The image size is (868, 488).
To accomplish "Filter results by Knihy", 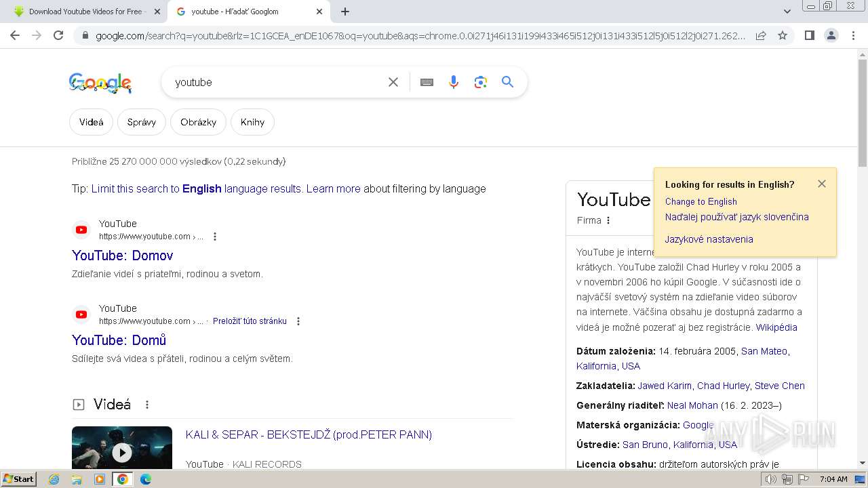I will click(x=252, y=122).
